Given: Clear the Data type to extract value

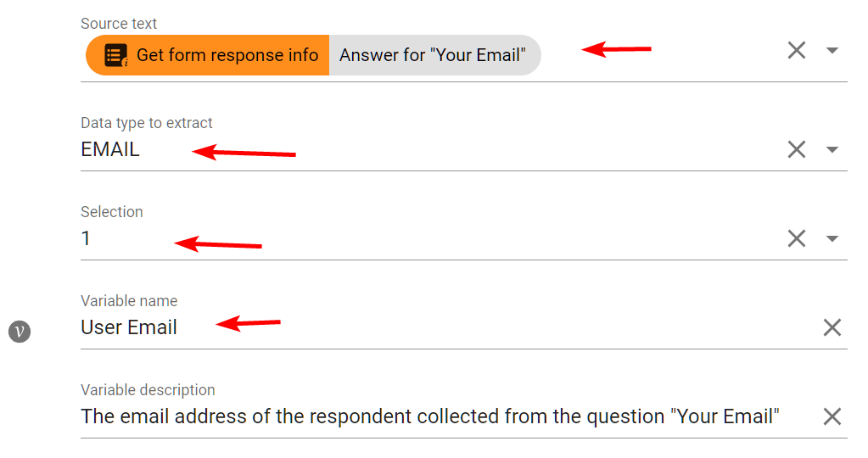Looking at the screenshot, I should pos(797,150).
